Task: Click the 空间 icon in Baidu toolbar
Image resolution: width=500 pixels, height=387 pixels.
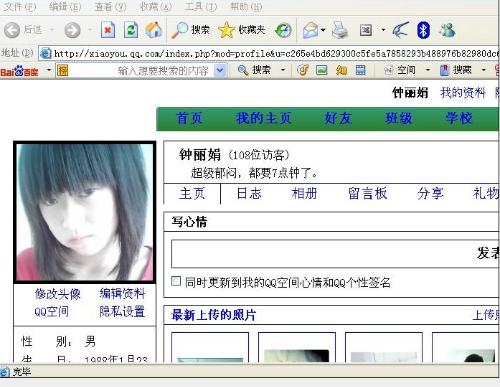Action: tap(389, 70)
